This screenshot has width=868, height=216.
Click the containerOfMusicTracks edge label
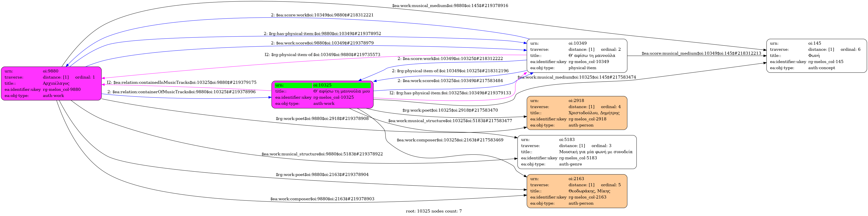coord(181,92)
